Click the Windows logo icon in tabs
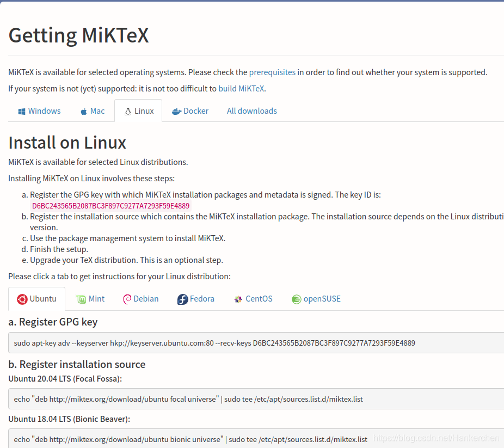Screen dimensions: 504x448 tap(22, 112)
